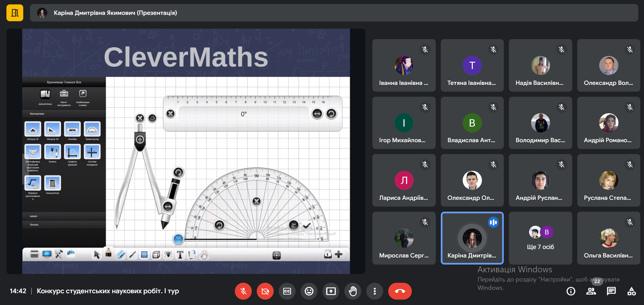Open the activities shapes icon
Screen dimensions: 644x305
tap(632, 291)
